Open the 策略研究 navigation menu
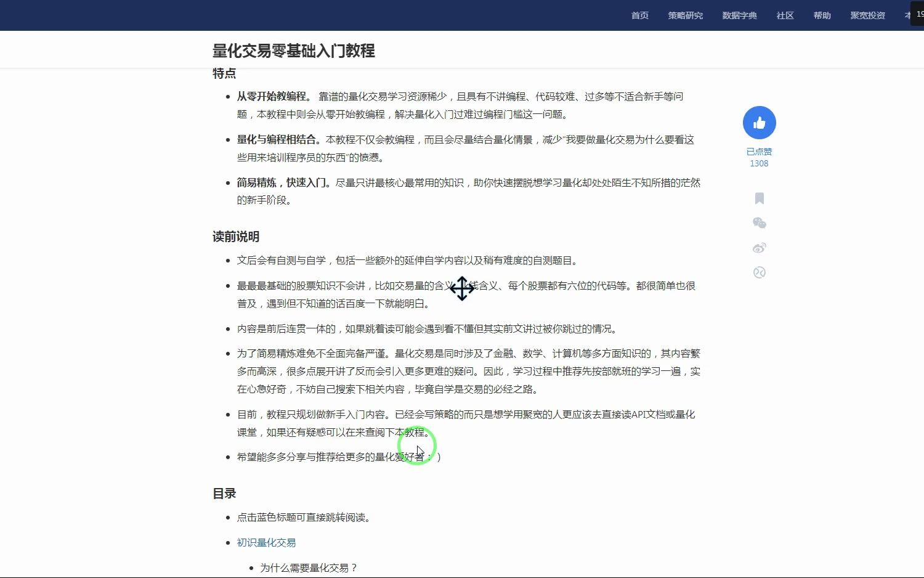The height and width of the screenshot is (578, 924). [686, 15]
